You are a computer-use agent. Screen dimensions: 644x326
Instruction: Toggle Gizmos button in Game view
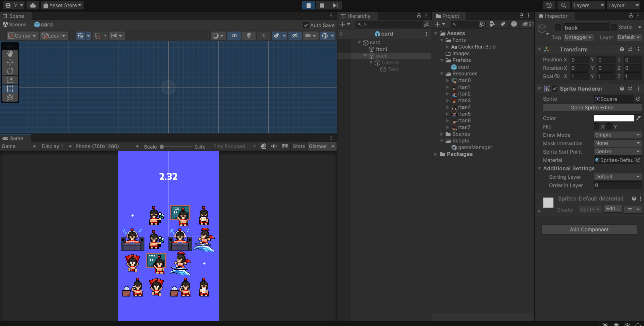pos(318,146)
